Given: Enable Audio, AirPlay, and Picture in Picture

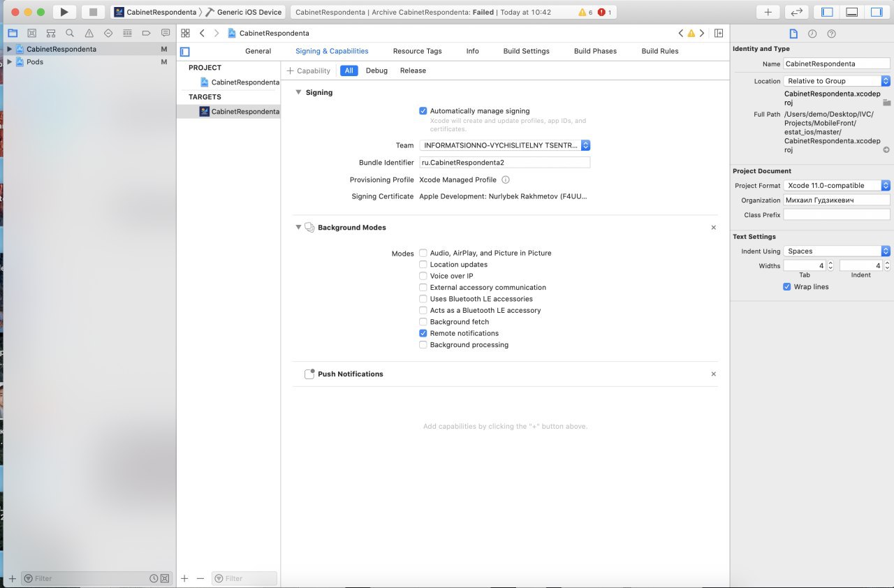Looking at the screenshot, I should (x=423, y=253).
